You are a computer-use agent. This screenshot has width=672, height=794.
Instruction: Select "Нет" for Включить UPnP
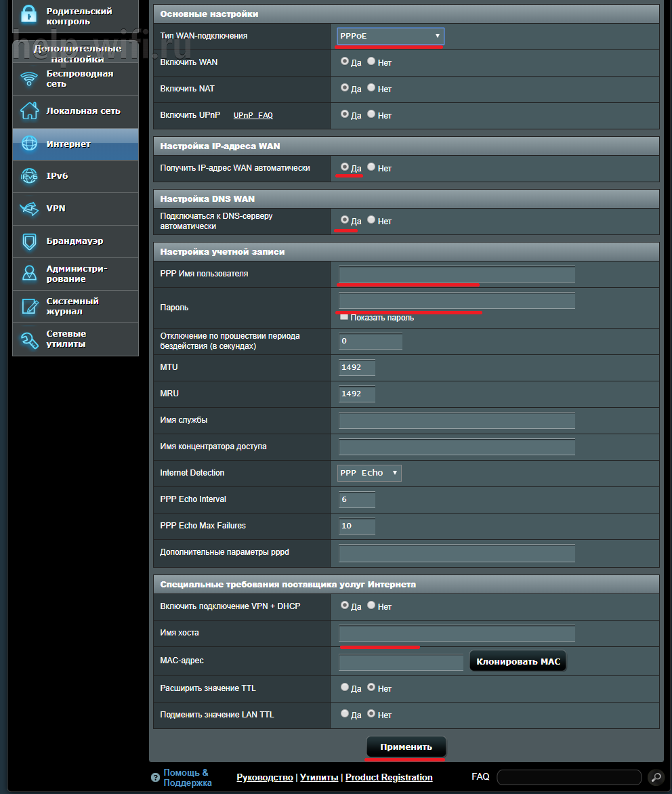click(371, 114)
